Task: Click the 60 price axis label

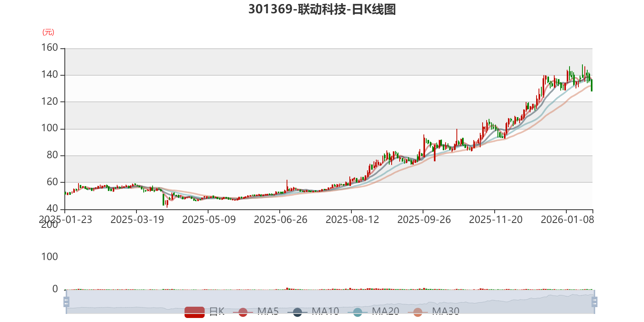Action: point(52,182)
